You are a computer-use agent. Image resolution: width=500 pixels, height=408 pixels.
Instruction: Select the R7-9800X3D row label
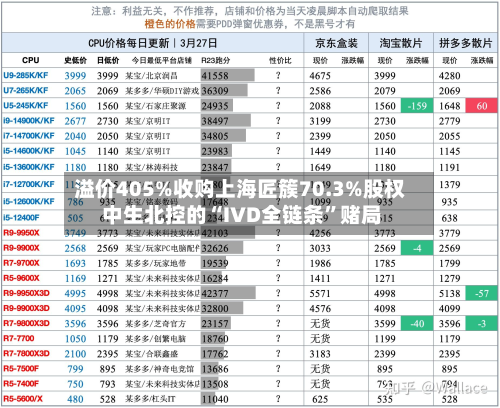(26, 323)
